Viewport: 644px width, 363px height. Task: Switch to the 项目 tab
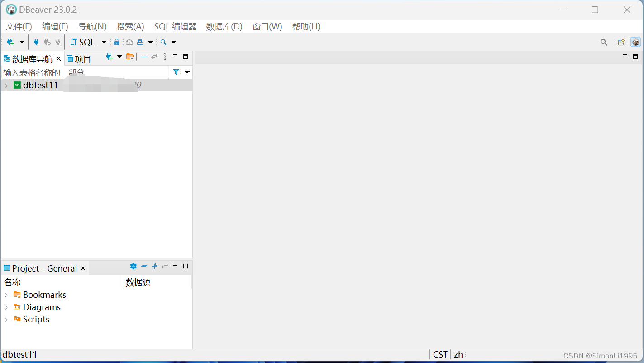[83, 58]
